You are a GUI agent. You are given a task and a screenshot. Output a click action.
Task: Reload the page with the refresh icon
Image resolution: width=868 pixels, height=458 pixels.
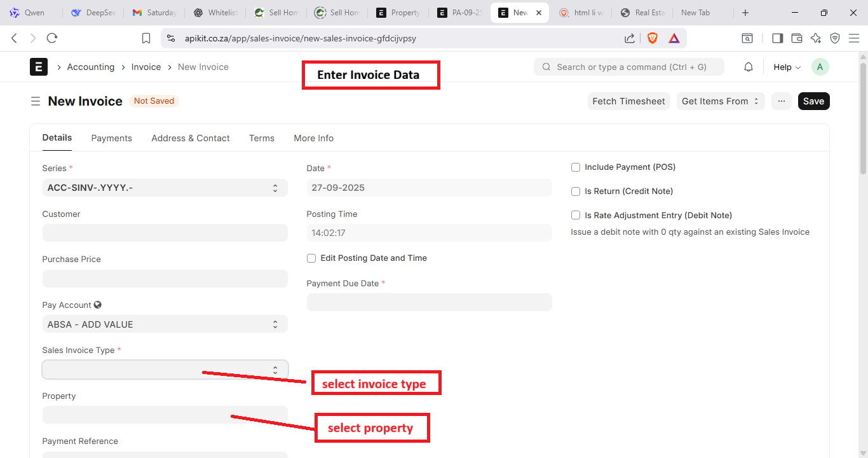pyautogui.click(x=52, y=38)
